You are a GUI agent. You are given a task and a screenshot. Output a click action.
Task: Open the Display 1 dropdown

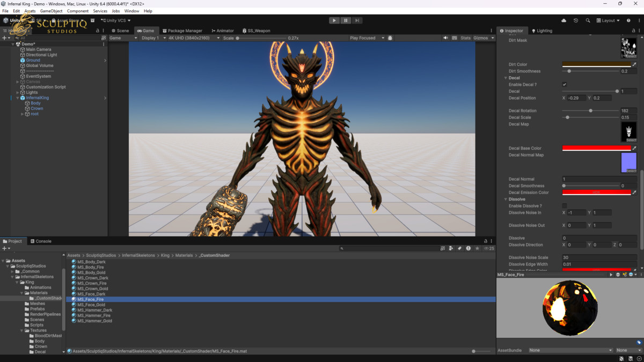click(x=153, y=38)
